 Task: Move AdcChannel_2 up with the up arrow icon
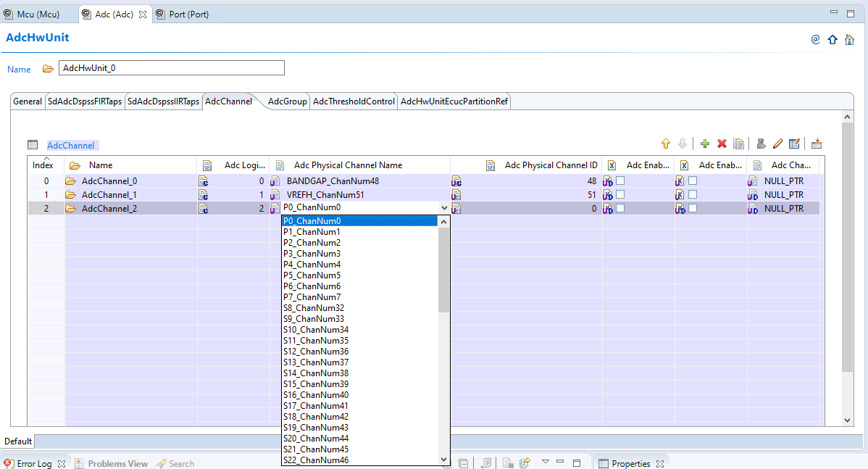point(666,144)
